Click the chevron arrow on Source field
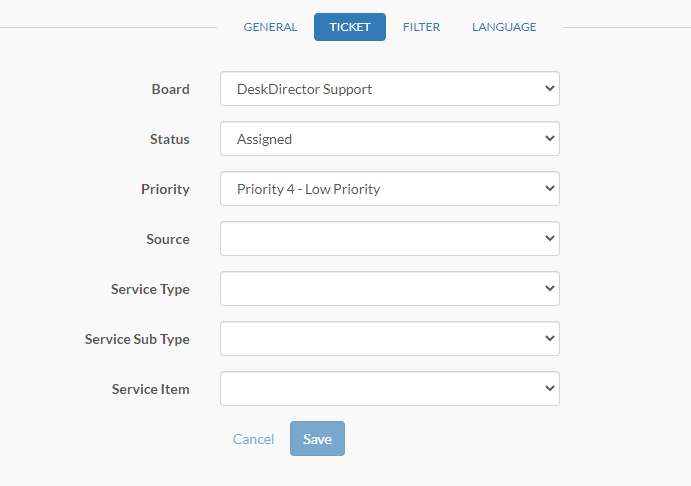Viewport: 691px width, 486px height. pos(550,238)
